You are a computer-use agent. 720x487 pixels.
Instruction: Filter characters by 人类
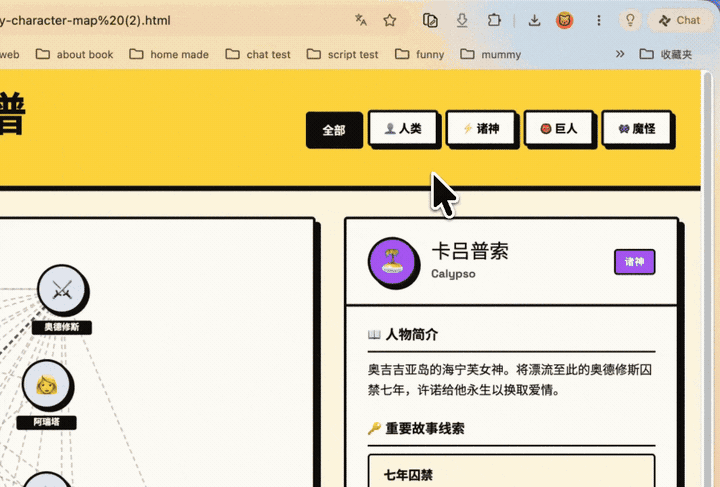click(x=403, y=129)
